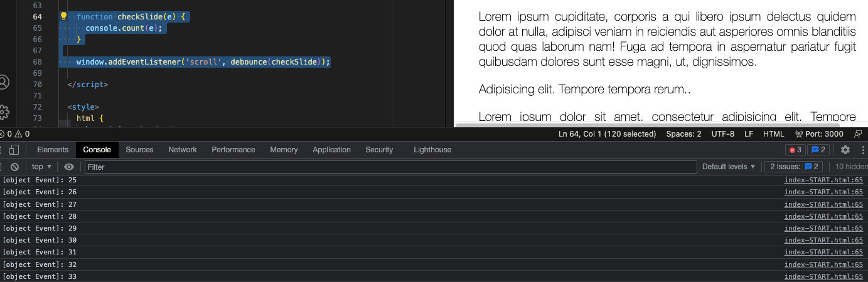Open the top JavaScript context dropdown

tap(42, 167)
